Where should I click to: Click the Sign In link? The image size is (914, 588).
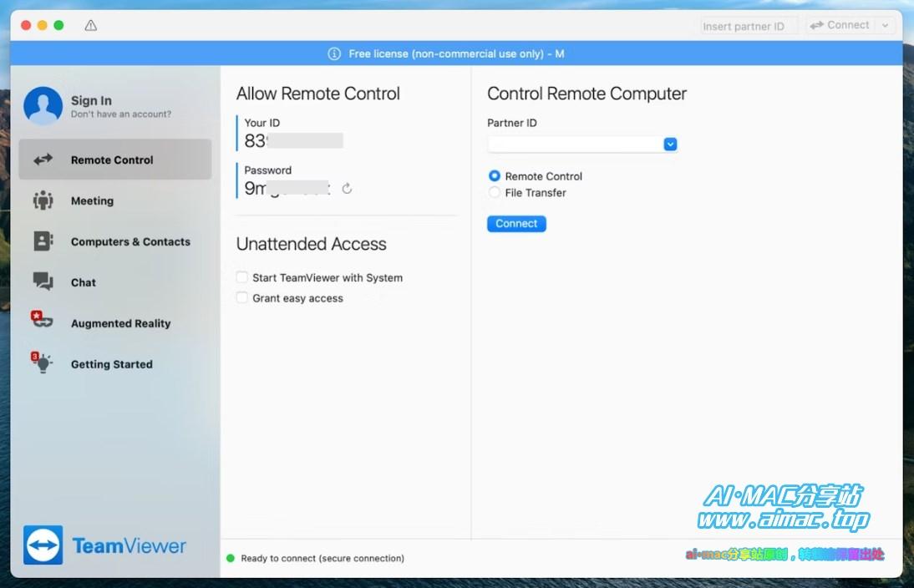point(92,100)
